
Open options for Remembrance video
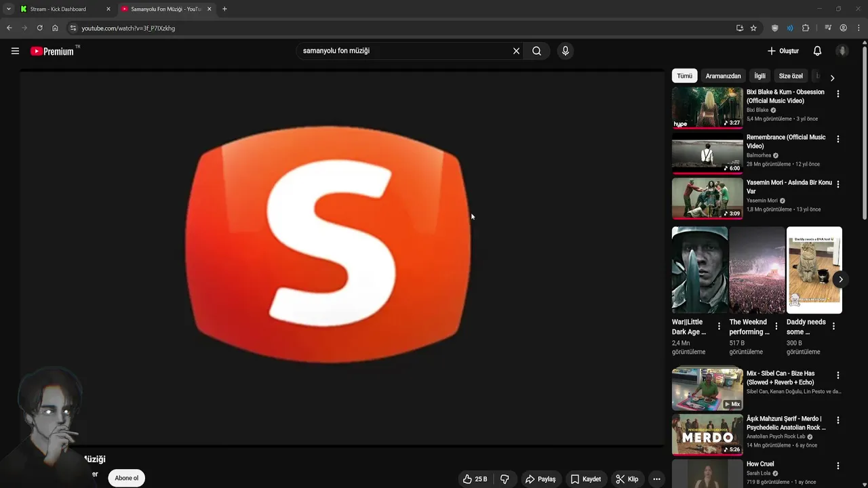(838, 139)
